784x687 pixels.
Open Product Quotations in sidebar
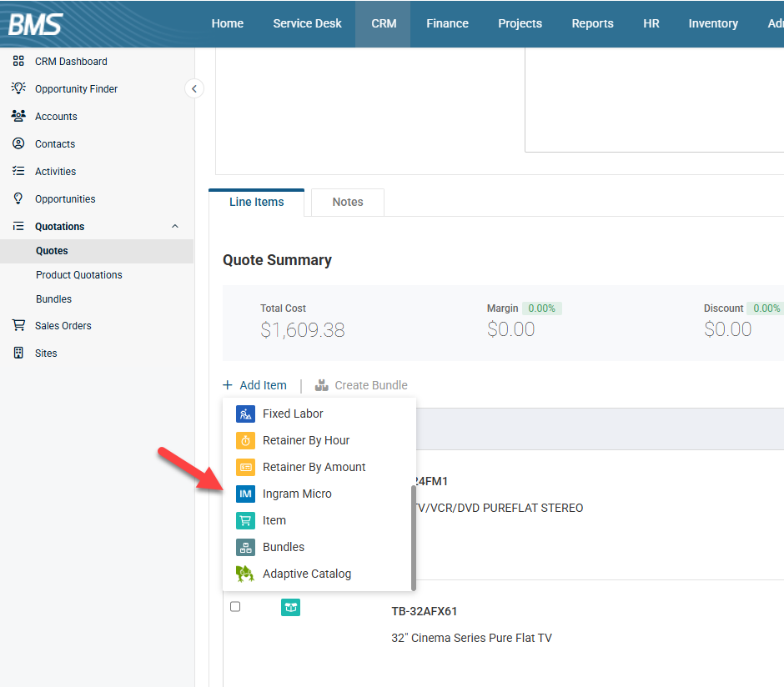click(x=79, y=275)
